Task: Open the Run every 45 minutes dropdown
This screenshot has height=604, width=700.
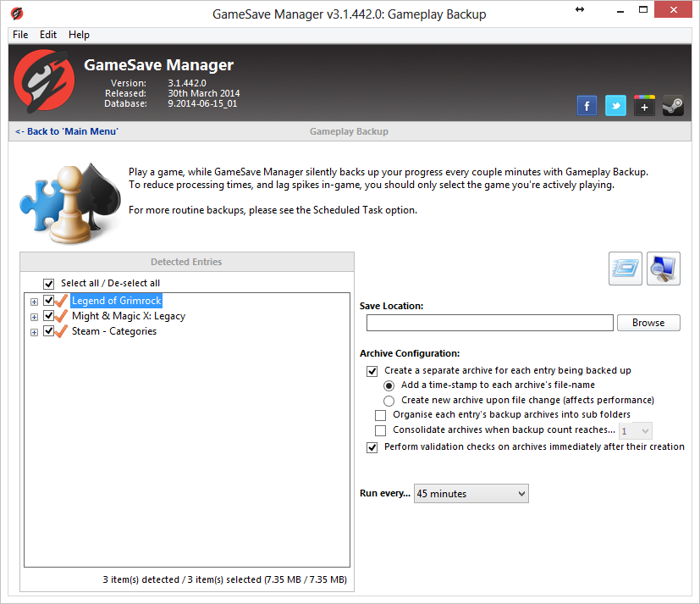Action: (471, 494)
